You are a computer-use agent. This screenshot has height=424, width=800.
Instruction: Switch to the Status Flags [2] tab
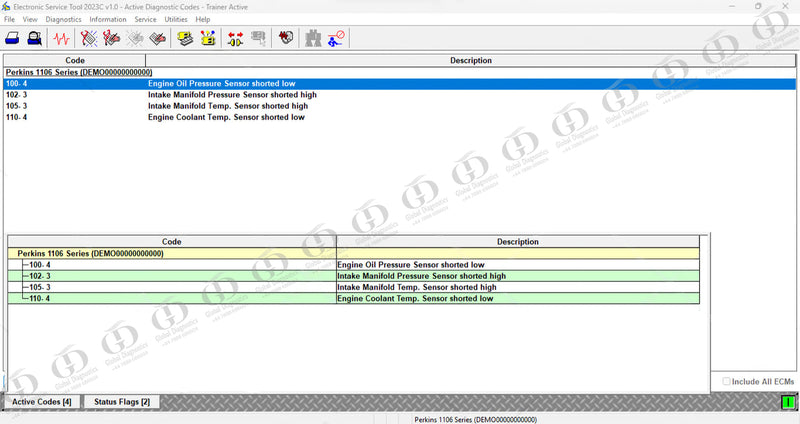click(122, 402)
